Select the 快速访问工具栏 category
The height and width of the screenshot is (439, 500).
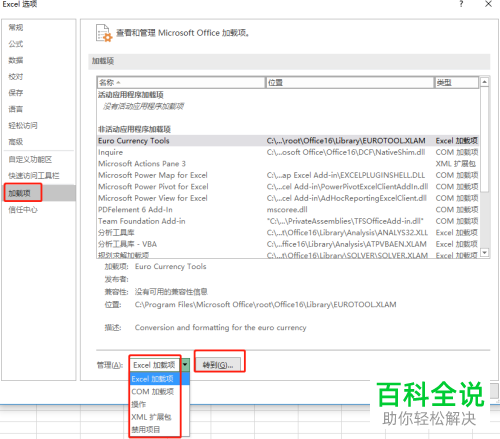click(34, 176)
